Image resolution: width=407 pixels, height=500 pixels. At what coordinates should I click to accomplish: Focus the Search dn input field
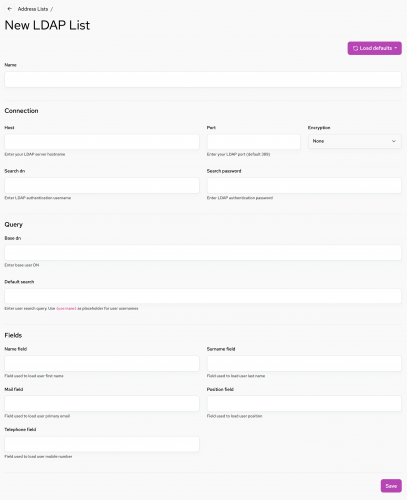click(x=102, y=186)
